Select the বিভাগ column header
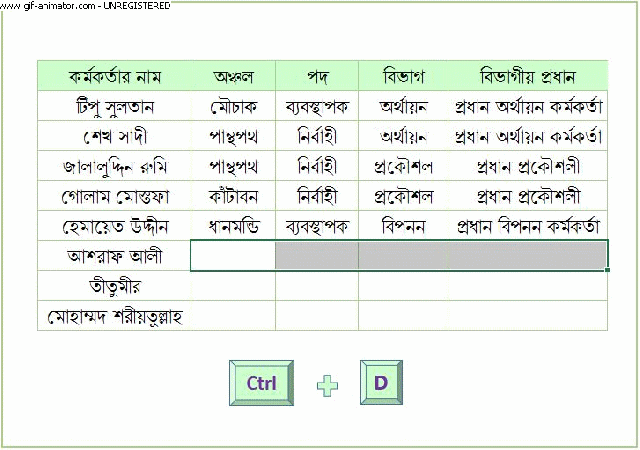 (404, 76)
